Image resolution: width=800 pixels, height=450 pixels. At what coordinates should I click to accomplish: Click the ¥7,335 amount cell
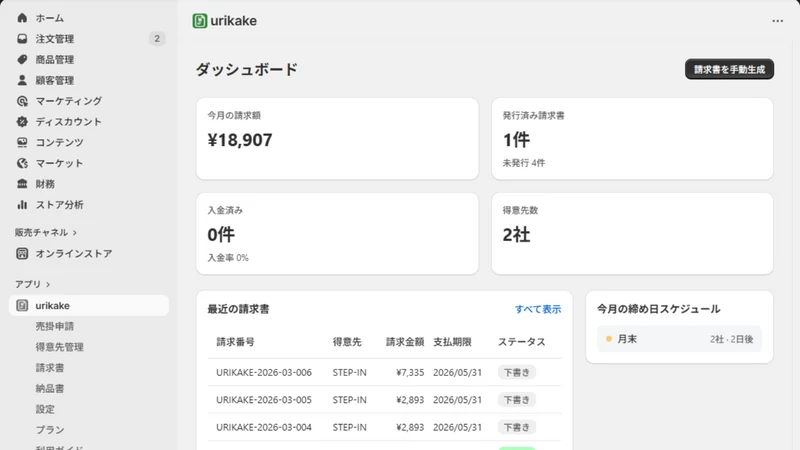tap(410, 372)
